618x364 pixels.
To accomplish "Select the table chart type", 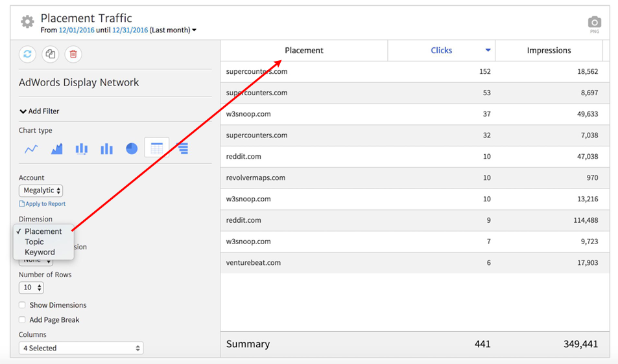I will point(156,148).
